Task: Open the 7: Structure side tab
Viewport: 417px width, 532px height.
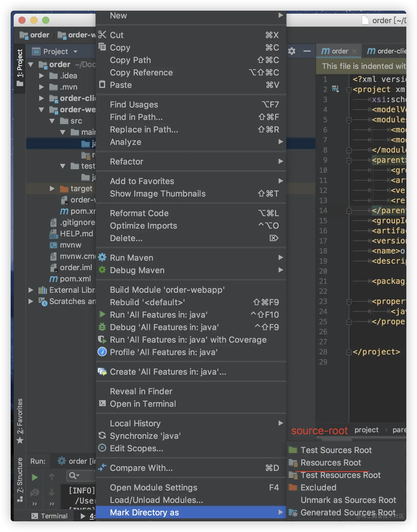Action: (x=20, y=480)
